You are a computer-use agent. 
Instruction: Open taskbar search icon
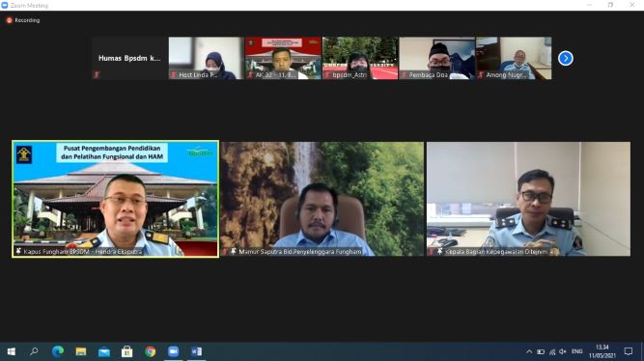34,351
